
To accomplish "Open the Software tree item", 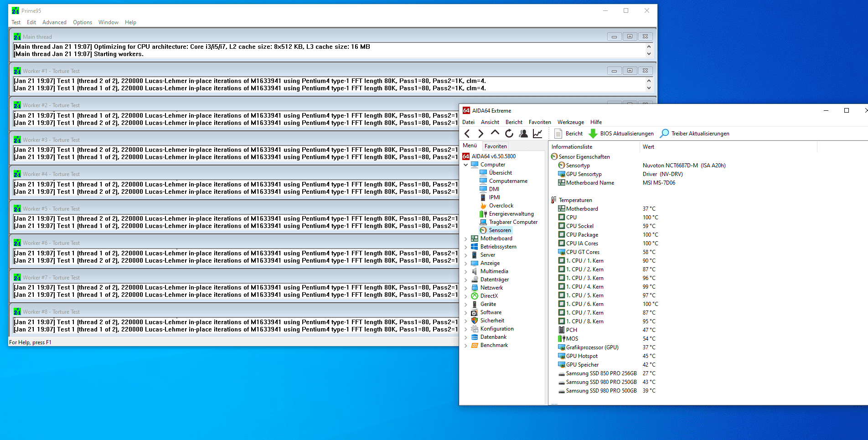I will 491,312.
